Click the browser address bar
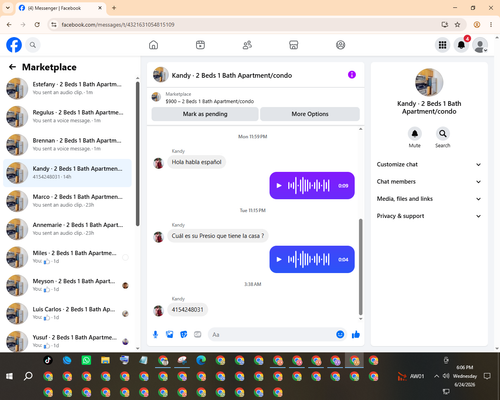500x400 pixels. point(247,25)
